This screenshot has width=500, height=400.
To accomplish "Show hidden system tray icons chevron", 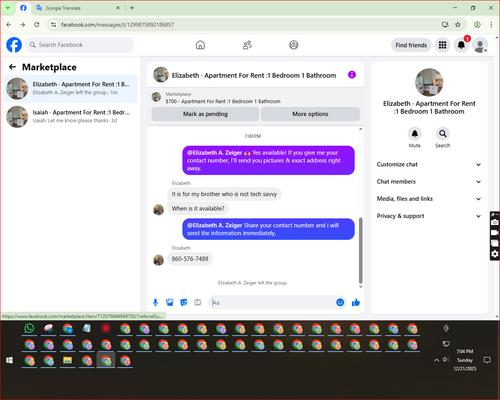I will click(436, 360).
